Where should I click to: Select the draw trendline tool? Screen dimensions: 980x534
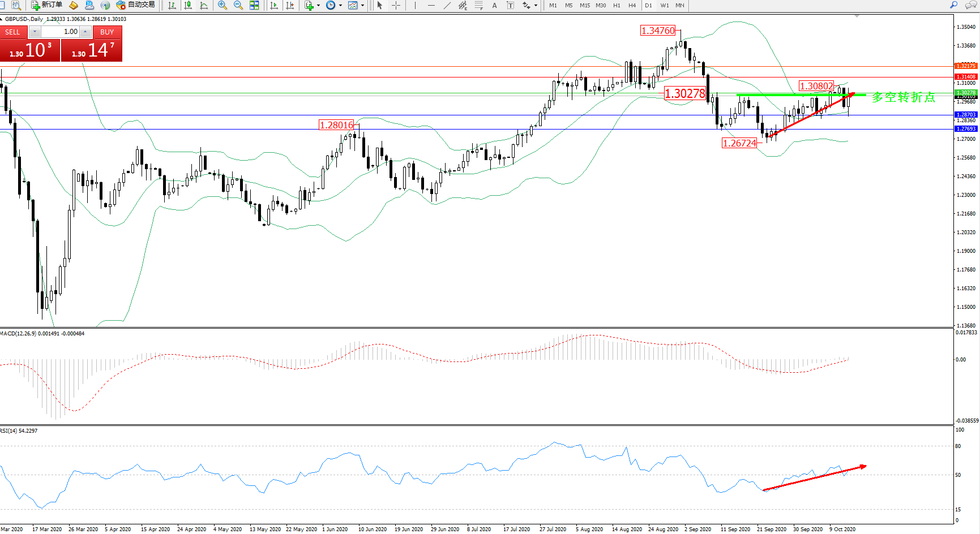pyautogui.click(x=447, y=5)
